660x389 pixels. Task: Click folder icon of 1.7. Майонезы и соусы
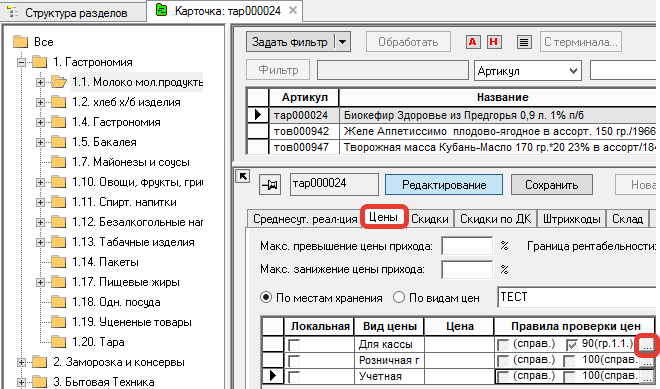pos(59,162)
